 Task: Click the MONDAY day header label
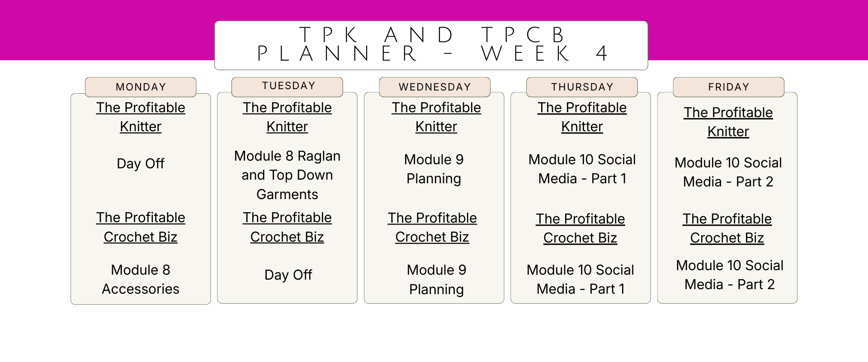[x=141, y=87]
